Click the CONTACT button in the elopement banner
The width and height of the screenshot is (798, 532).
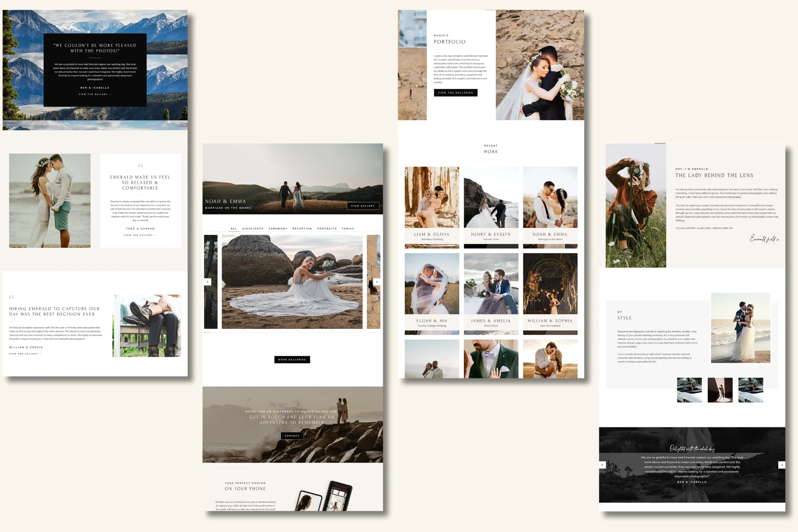pyautogui.click(x=292, y=436)
